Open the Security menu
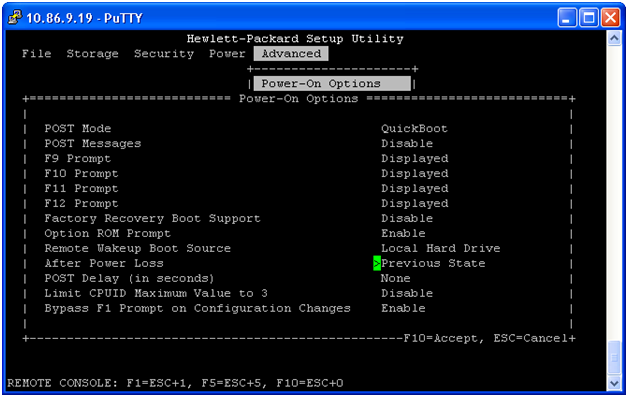The height and width of the screenshot is (397, 628). (x=164, y=54)
